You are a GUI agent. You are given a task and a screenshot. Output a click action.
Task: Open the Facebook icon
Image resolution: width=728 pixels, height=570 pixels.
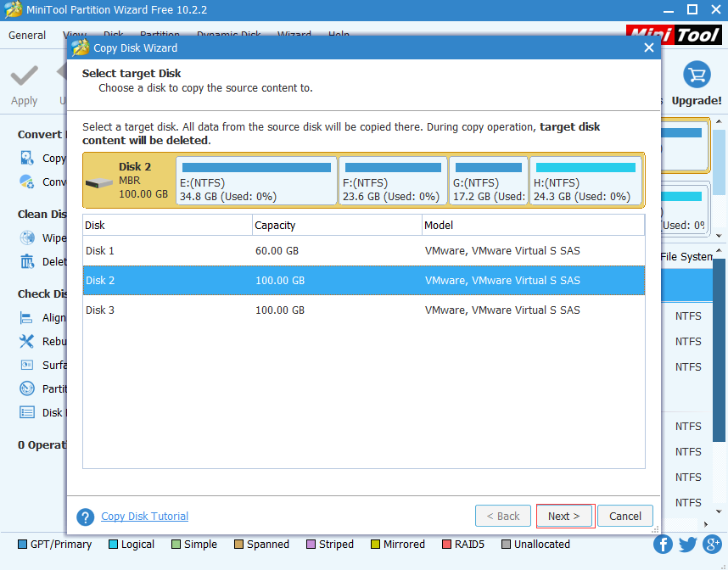[663, 545]
